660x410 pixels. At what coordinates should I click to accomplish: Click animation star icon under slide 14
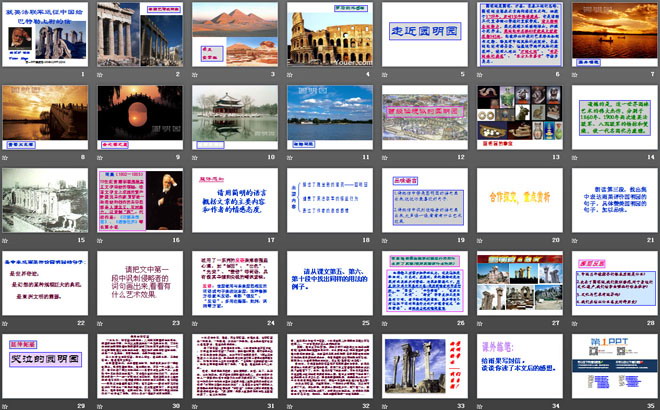point(575,157)
